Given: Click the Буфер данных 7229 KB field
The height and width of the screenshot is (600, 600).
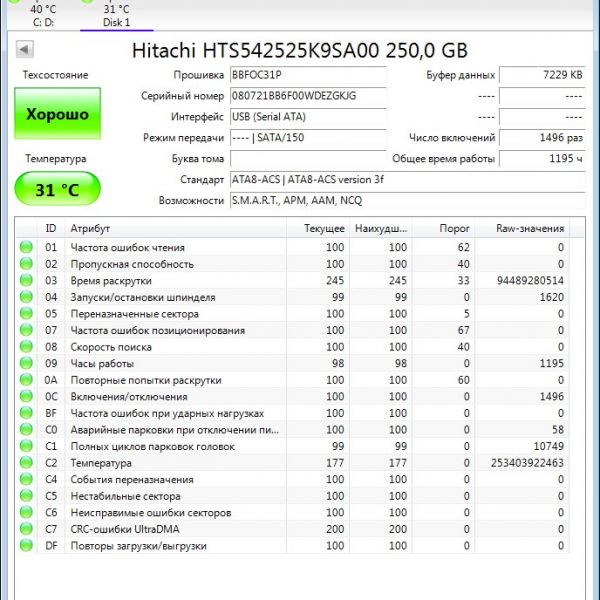Looking at the screenshot, I should tap(542, 75).
